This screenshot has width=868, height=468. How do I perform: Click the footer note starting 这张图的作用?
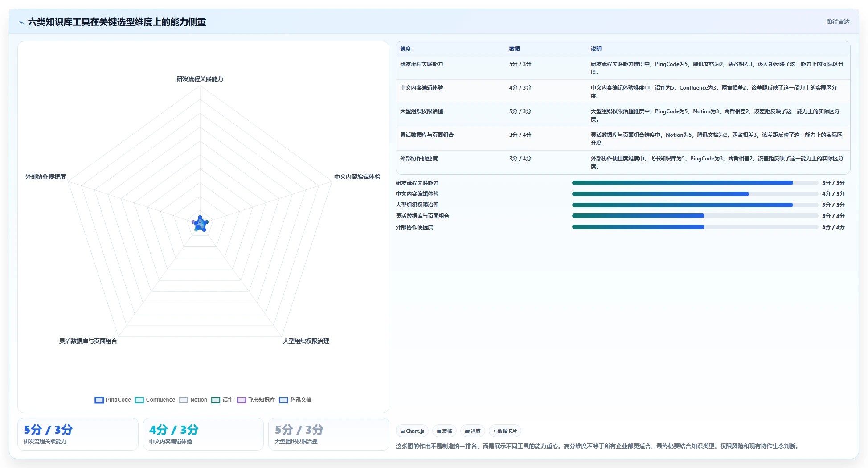tap(598, 446)
